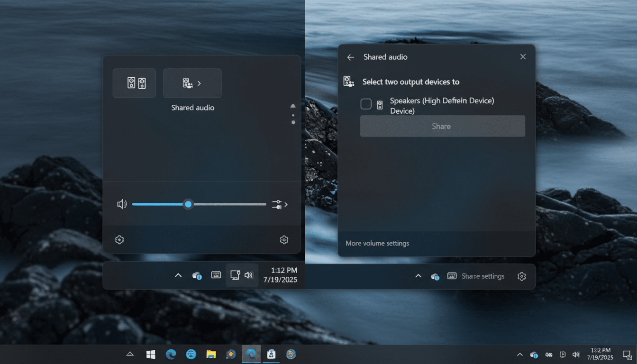This screenshot has width=637, height=364.
Task: Go back using the Shared audio back arrow
Action: click(x=350, y=57)
